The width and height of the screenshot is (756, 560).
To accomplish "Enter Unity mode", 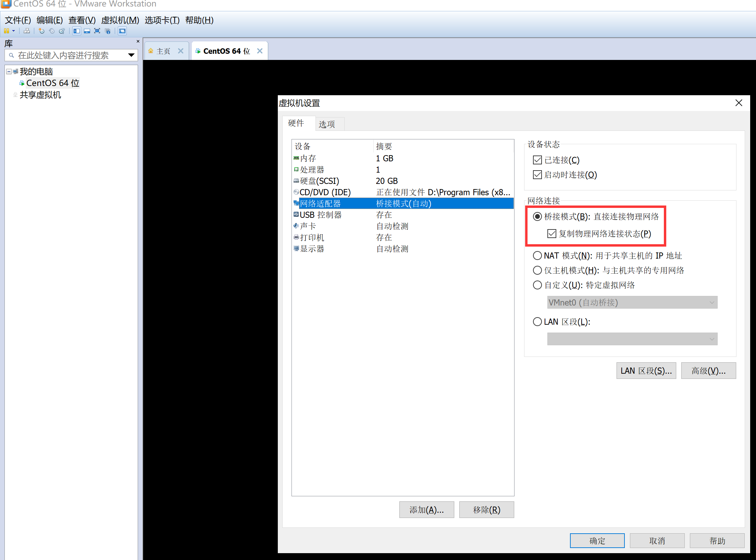I will (108, 31).
